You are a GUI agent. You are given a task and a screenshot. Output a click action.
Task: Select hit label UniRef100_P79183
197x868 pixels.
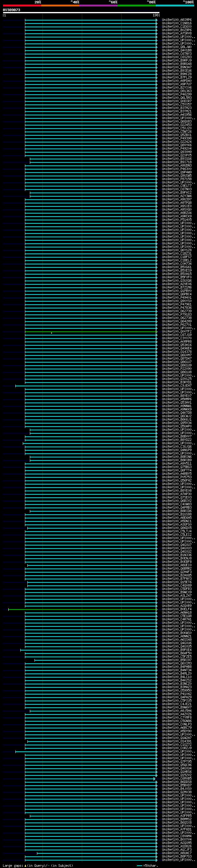[x=177, y=315]
